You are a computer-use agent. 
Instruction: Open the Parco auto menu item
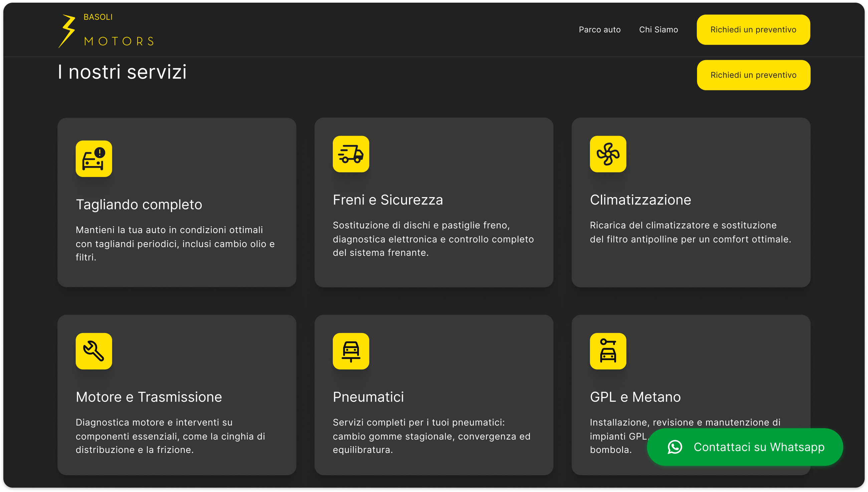tap(600, 30)
